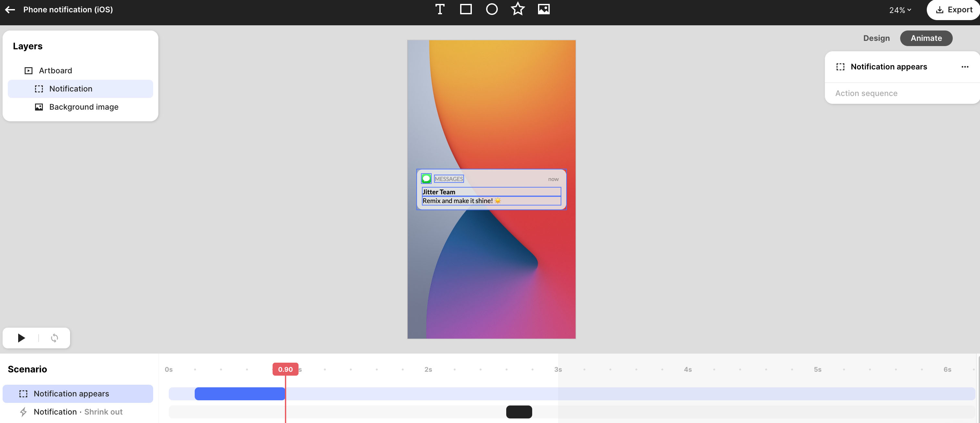
Task: Open Notification appears options menu
Action: [965, 67]
